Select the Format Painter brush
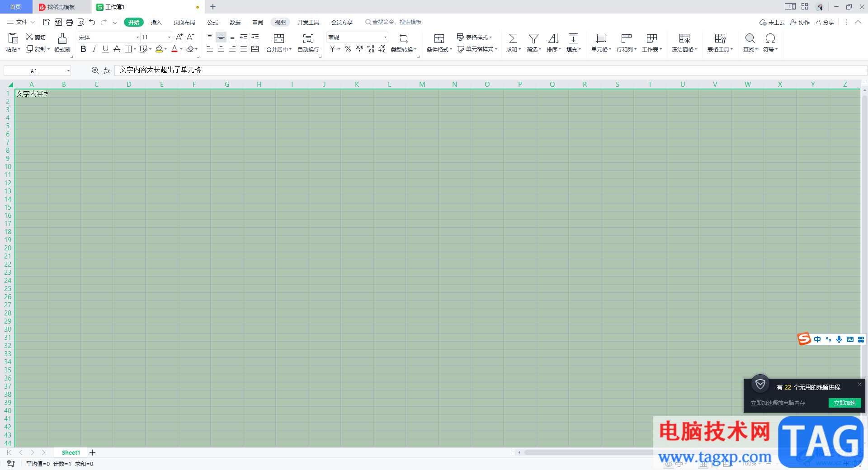The image size is (868, 470). coord(62,38)
